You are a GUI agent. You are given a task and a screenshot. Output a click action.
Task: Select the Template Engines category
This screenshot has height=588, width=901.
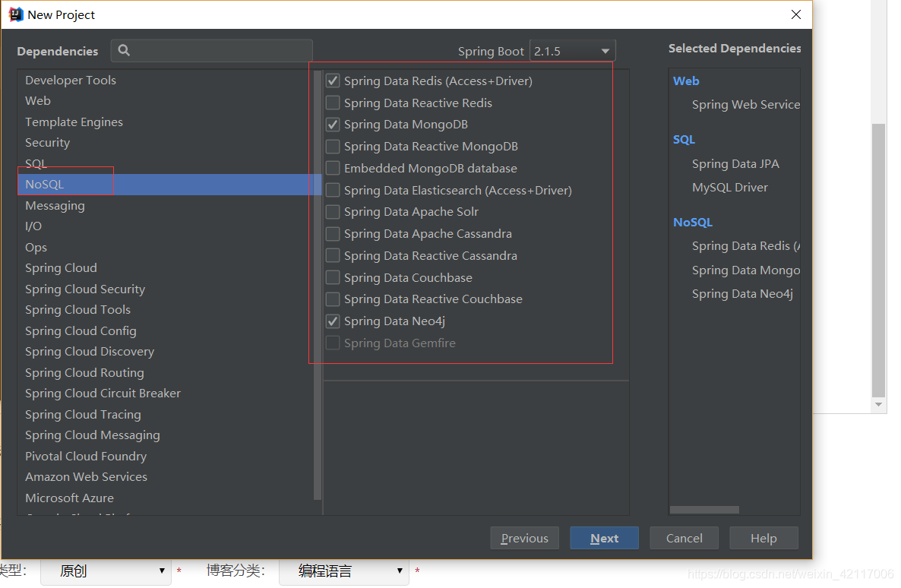(74, 122)
